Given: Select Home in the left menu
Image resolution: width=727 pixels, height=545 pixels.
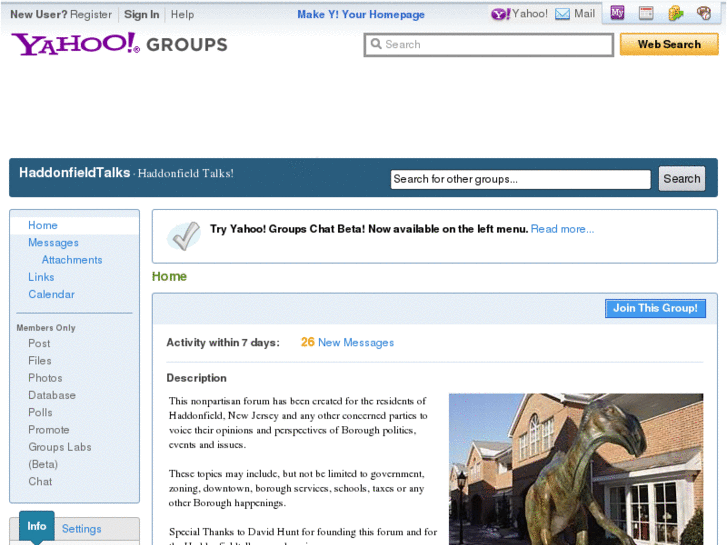Looking at the screenshot, I should (x=43, y=225).
